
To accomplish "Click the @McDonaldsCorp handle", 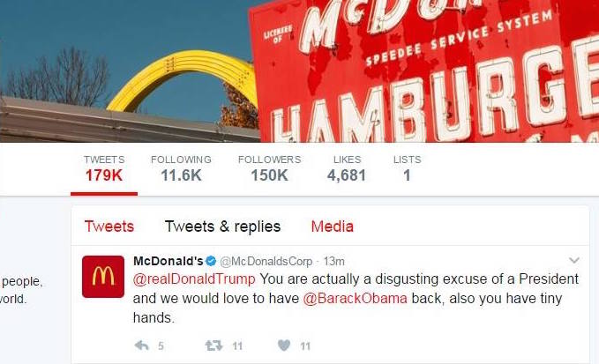I will 266,262.
